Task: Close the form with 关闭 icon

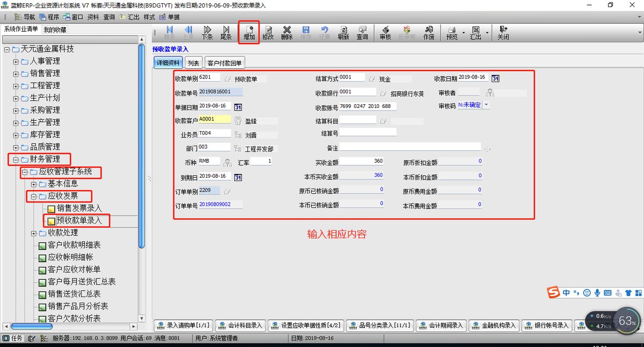Action: (503, 33)
